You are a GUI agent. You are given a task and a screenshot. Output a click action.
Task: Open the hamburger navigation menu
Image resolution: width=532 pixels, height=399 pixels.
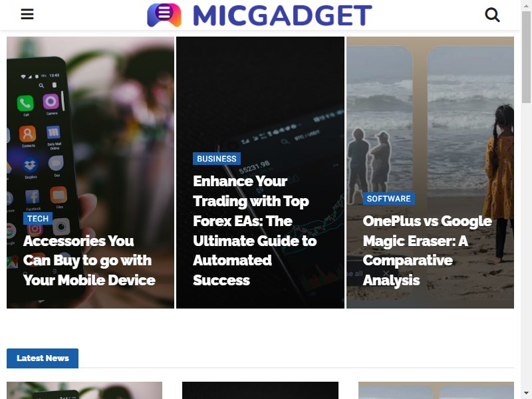pos(27,14)
